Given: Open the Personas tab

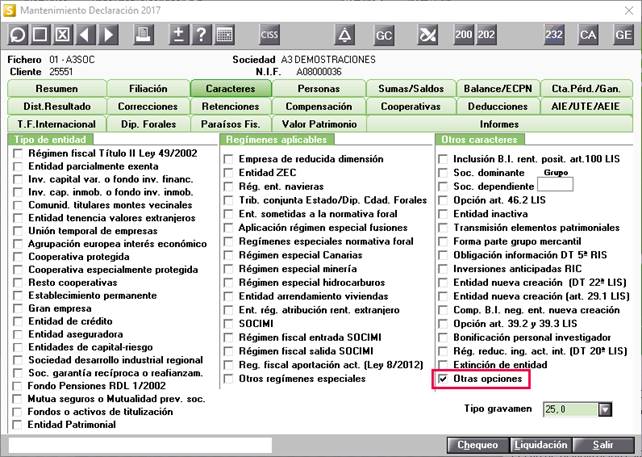Looking at the screenshot, I should (x=319, y=88).
